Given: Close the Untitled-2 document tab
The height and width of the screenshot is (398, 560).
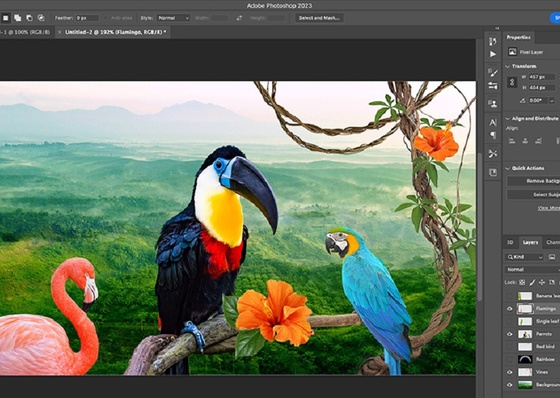Looking at the screenshot, I should [x=60, y=32].
